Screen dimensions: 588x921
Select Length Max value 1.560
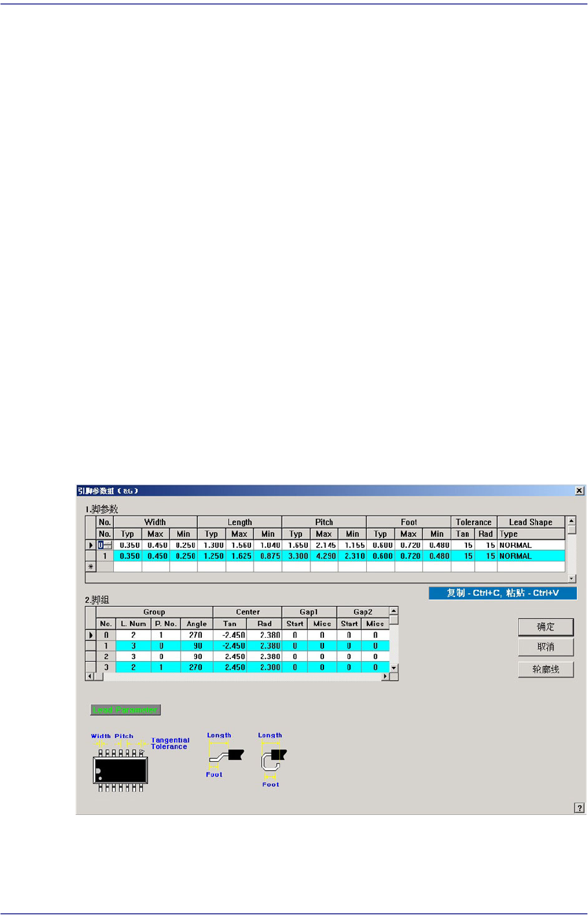[x=239, y=545]
